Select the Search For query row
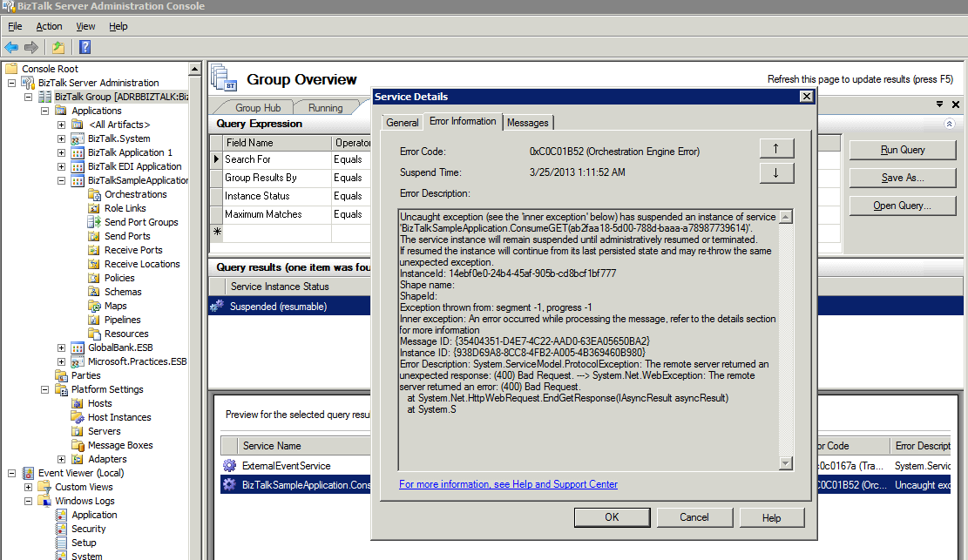The image size is (968, 560). coord(291,159)
